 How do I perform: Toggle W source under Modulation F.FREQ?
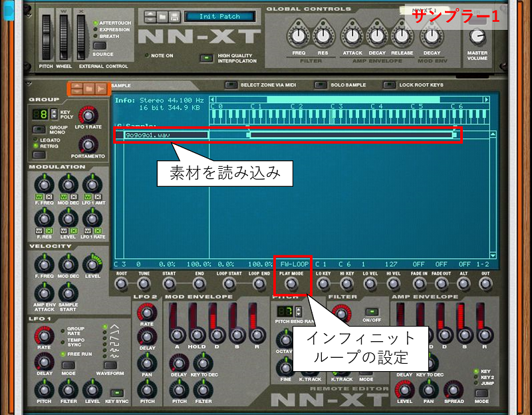39,197
